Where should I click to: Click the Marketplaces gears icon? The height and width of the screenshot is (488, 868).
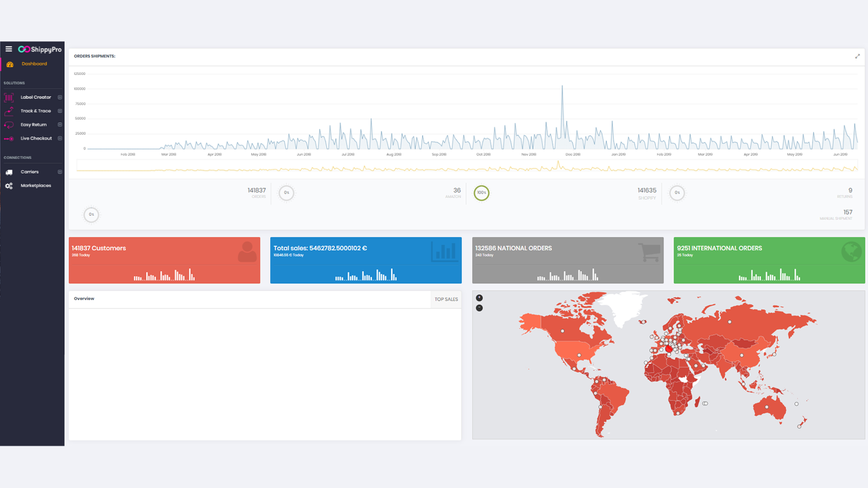pyautogui.click(x=9, y=186)
